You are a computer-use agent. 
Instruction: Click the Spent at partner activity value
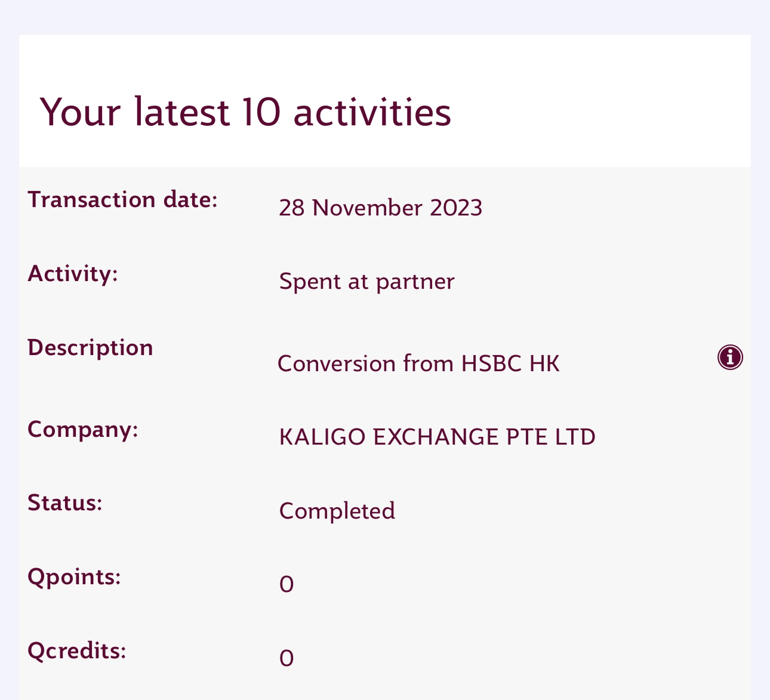pyautogui.click(x=367, y=281)
